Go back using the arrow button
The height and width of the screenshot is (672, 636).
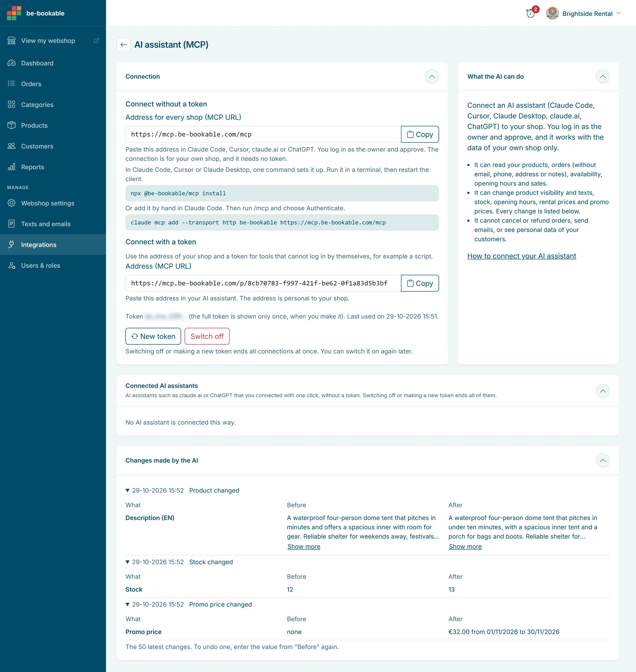[x=124, y=45]
